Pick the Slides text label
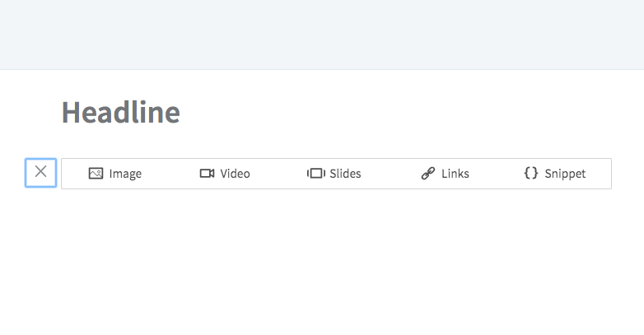Image resolution: width=644 pixels, height=335 pixels. [x=345, y=174]
